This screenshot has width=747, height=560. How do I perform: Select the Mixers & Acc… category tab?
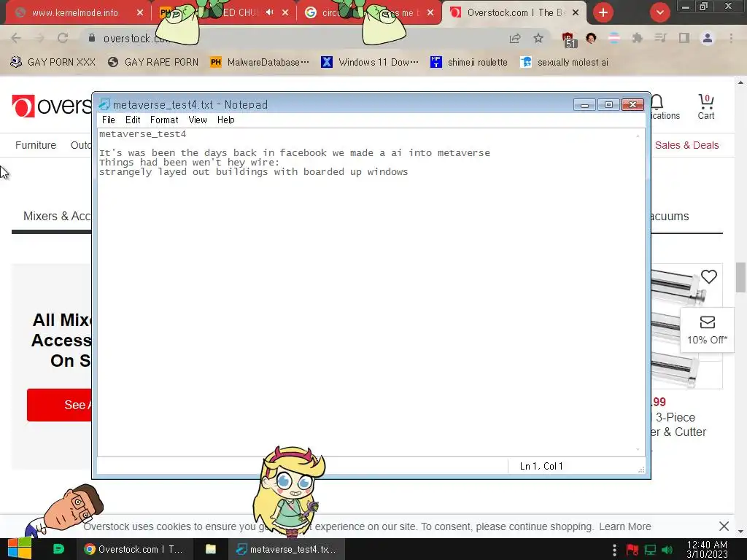[57, 216]
